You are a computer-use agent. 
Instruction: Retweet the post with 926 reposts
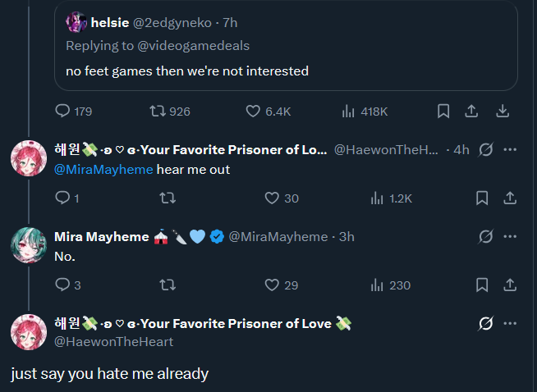158,111
